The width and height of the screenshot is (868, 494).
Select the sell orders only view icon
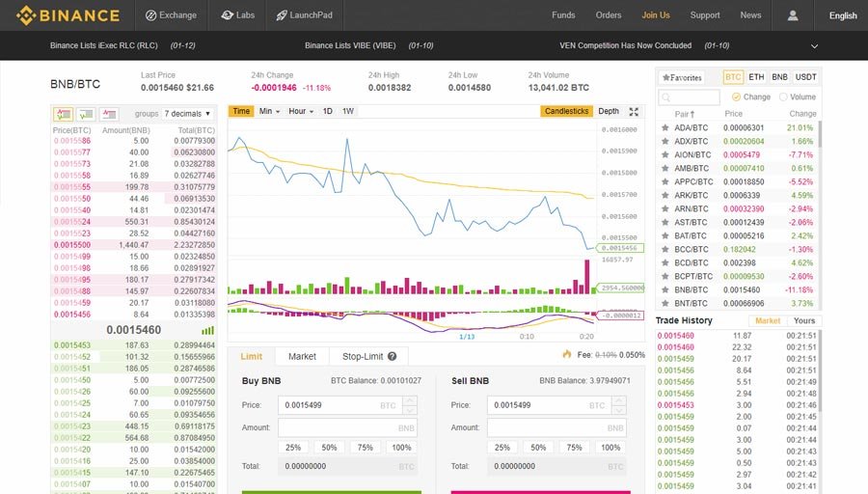(x=109, y=114)
